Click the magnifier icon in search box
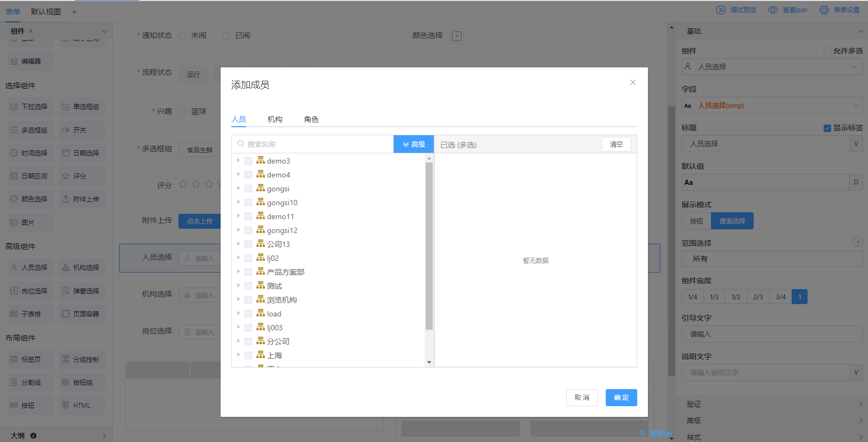 [241, 144]
